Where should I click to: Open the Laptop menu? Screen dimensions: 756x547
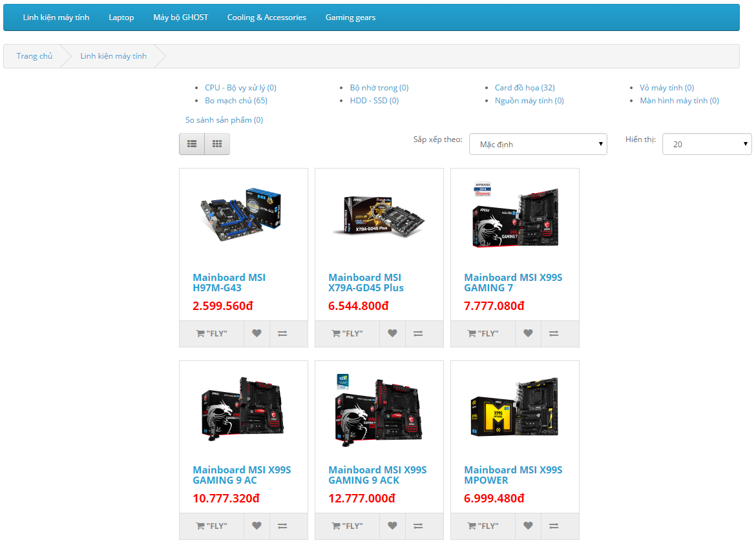click(121, 17)
